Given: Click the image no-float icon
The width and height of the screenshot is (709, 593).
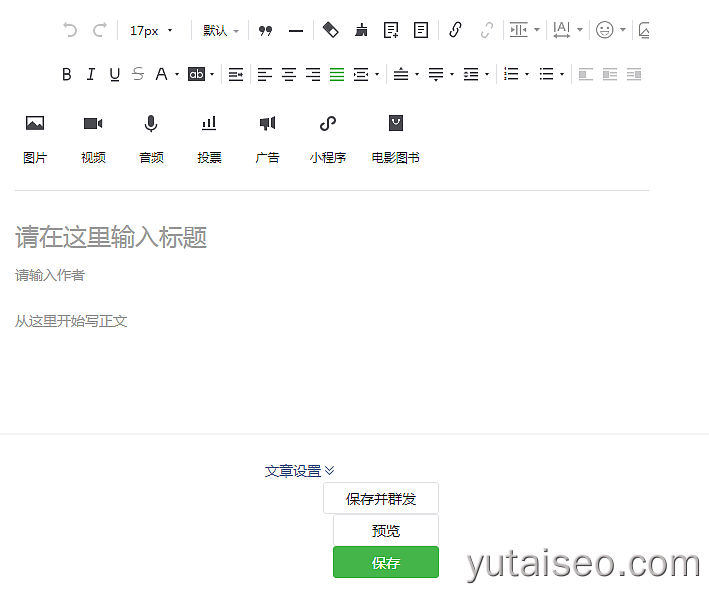Looking at the screenshot, I should pyautogui.click(x=610, y=74).
